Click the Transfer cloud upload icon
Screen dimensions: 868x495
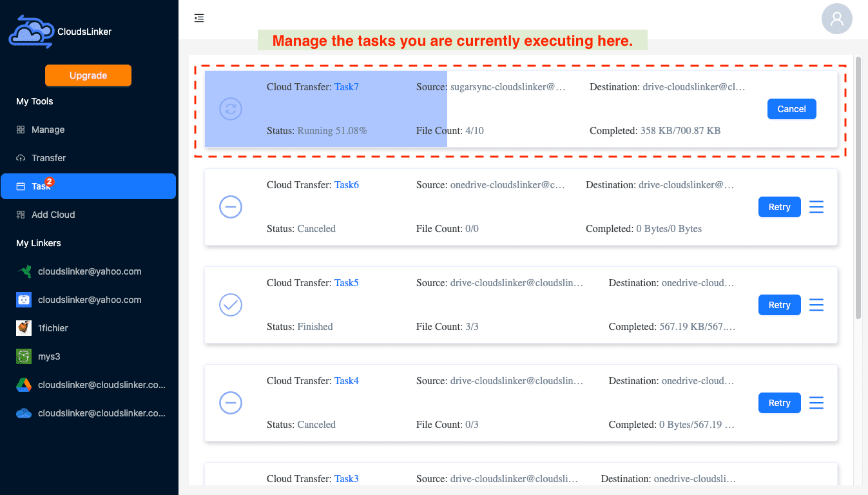(x=21, y=158)
